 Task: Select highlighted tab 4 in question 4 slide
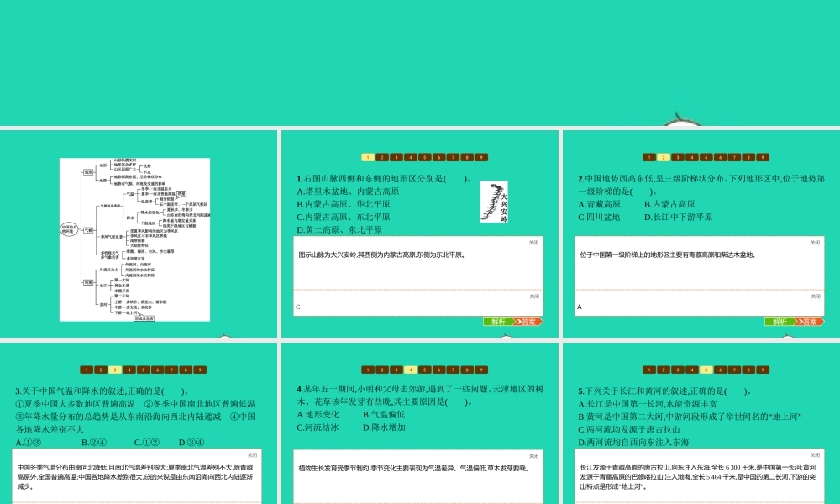point(411,370)
